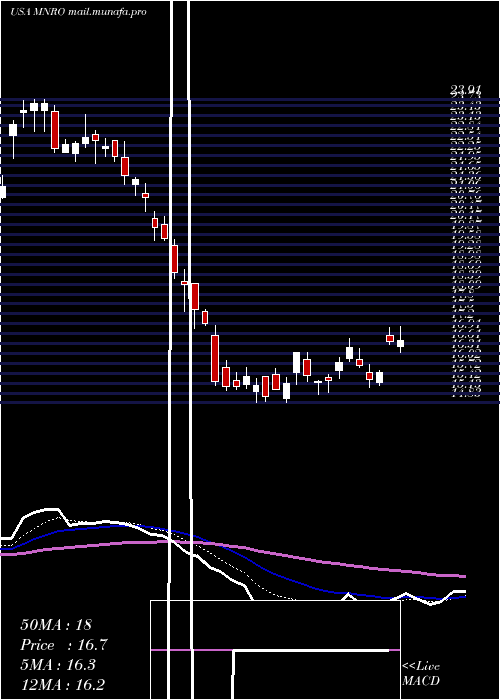
Task: Click the 'USA MNRO mail.munafa.pro' title text
Action: click(79, 12)
